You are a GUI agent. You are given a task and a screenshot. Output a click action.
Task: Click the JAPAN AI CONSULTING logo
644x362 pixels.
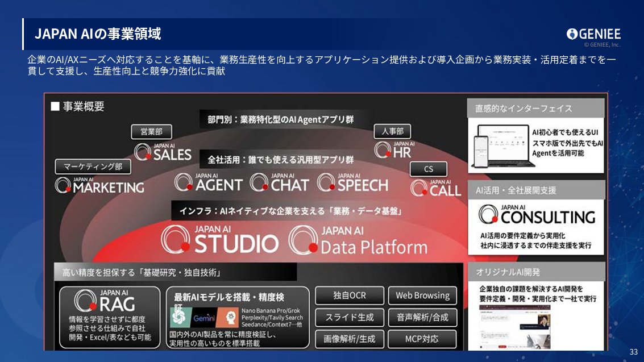[x=537, y=214]
